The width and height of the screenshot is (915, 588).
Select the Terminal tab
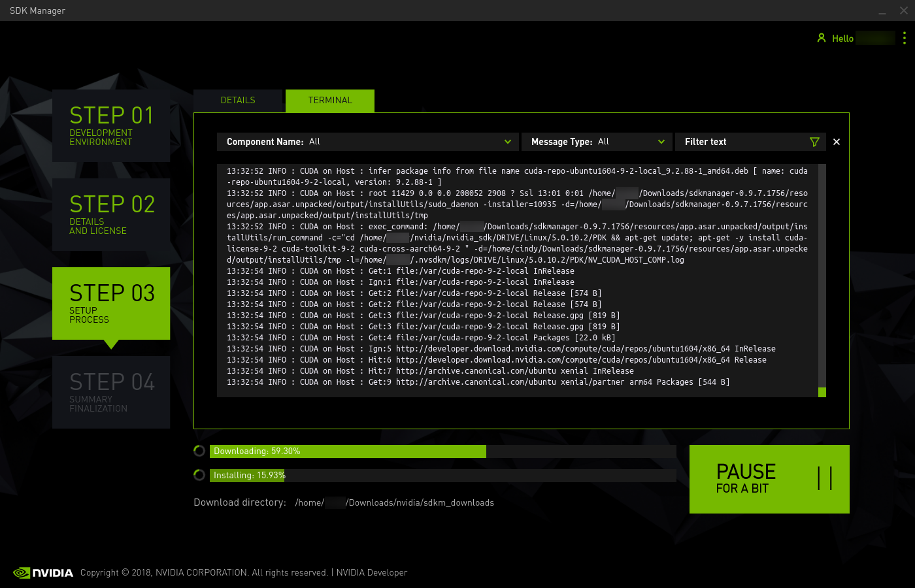pyautogui.click(x=330, y=101)
